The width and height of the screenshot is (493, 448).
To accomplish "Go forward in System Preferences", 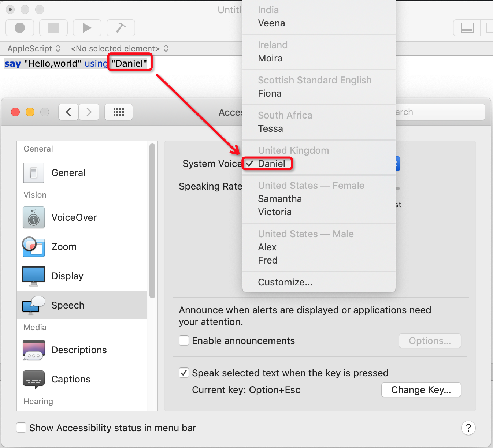I will pos(89,112).
